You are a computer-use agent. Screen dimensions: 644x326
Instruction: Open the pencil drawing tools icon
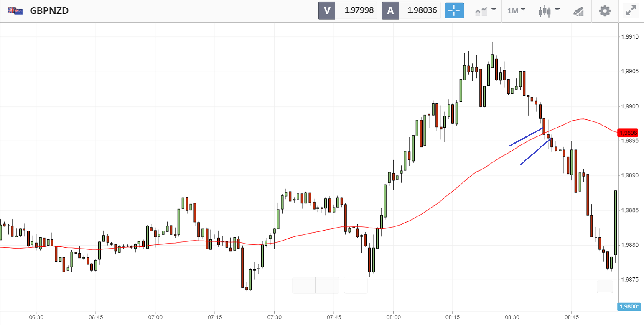tap(578, 11)
